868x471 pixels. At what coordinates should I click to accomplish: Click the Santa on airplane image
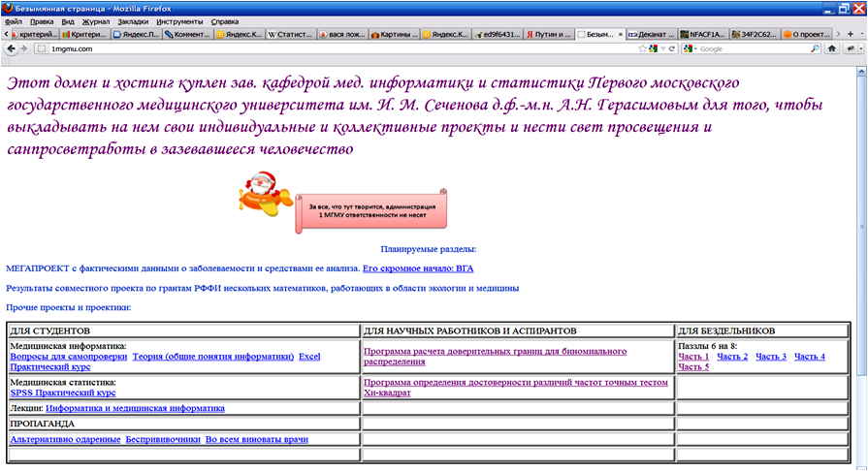tap(266, 194)
